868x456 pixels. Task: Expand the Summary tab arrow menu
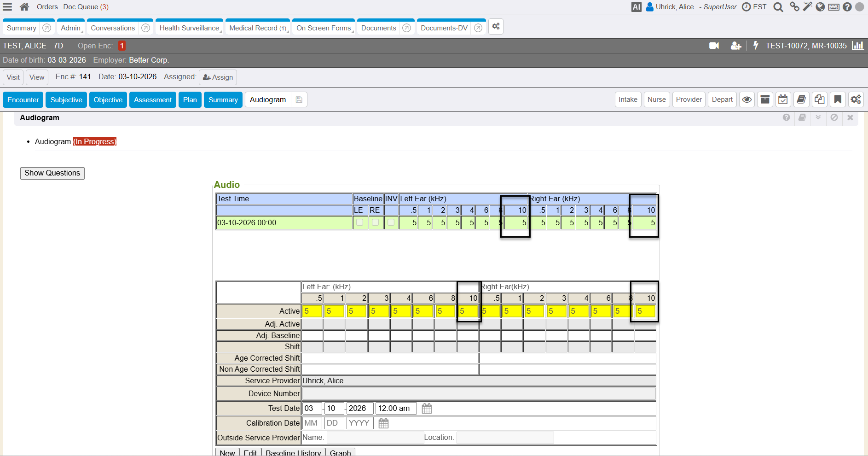click(x=46, y=28)
